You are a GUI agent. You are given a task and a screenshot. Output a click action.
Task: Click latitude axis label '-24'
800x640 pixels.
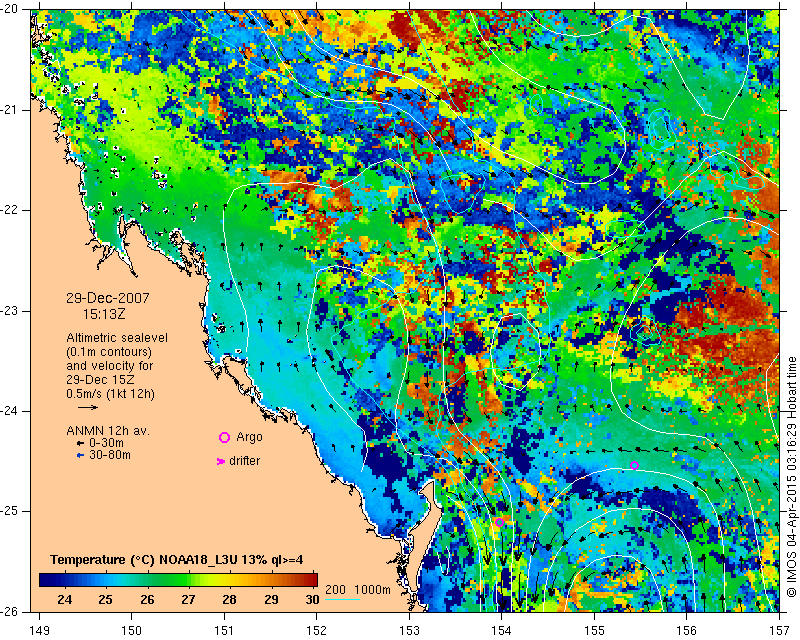(10, 411)
